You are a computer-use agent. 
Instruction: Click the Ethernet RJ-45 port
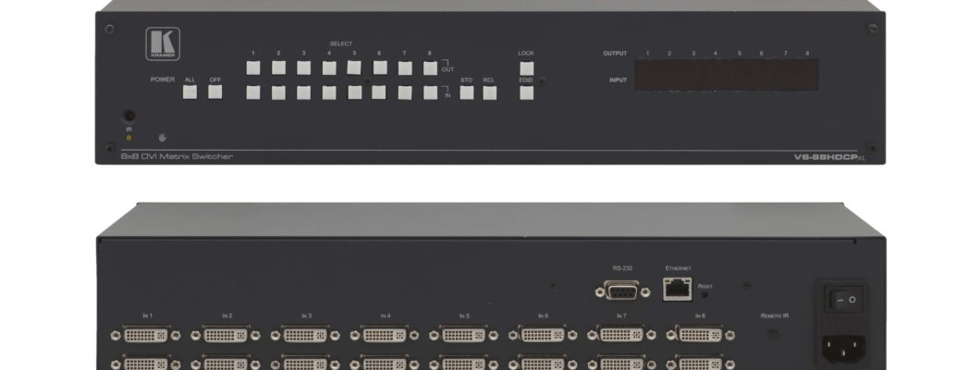tap(677, 290)
